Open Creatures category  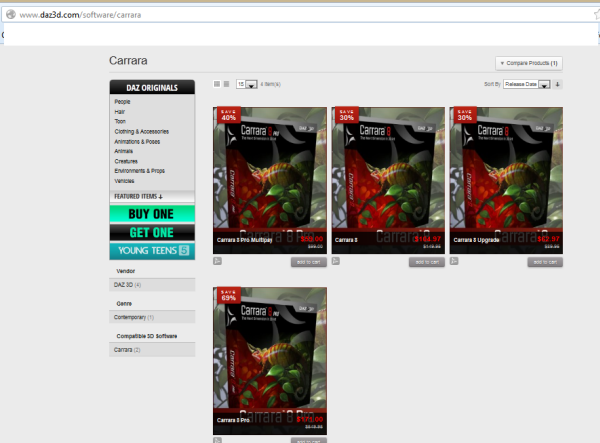[x=126, y=161]
